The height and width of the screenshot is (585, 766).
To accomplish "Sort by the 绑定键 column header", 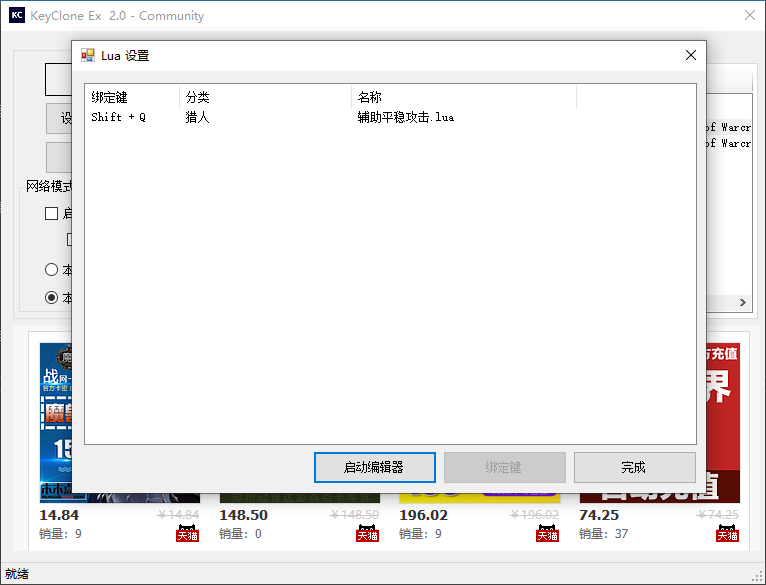I will 132,97.
